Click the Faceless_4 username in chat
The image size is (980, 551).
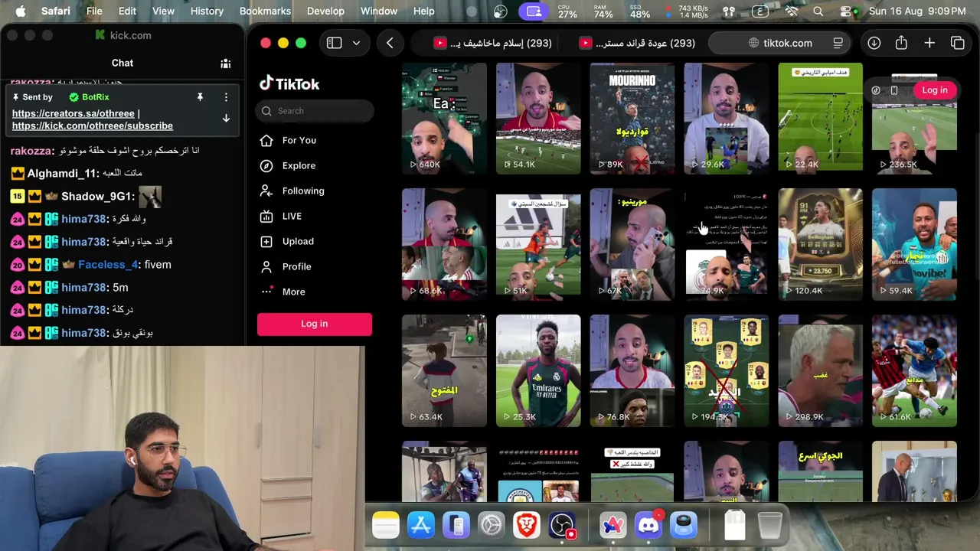pyautogui.click(x=109, y=265)
